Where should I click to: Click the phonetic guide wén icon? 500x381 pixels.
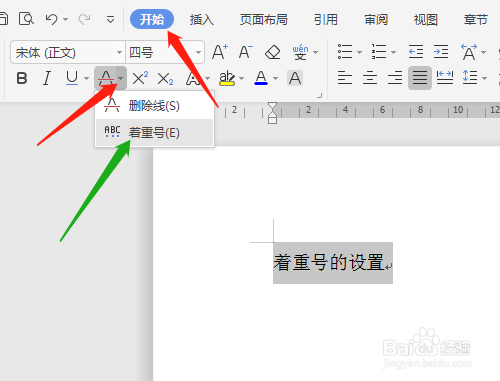click(x=300, y=52)
